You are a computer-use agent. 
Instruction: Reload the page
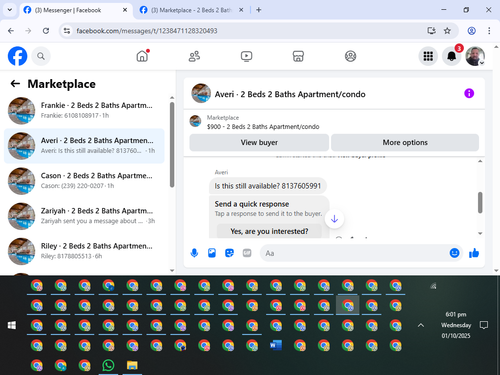(46, 31)
